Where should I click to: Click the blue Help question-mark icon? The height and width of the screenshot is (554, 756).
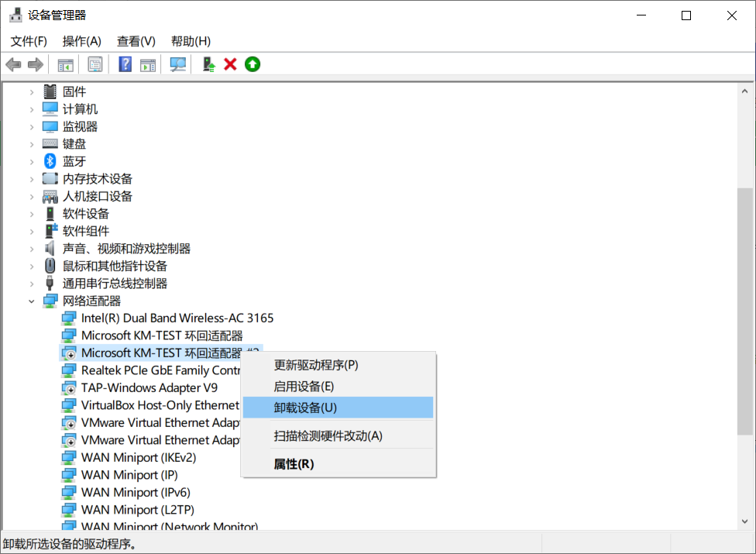(x=125, y=64)
